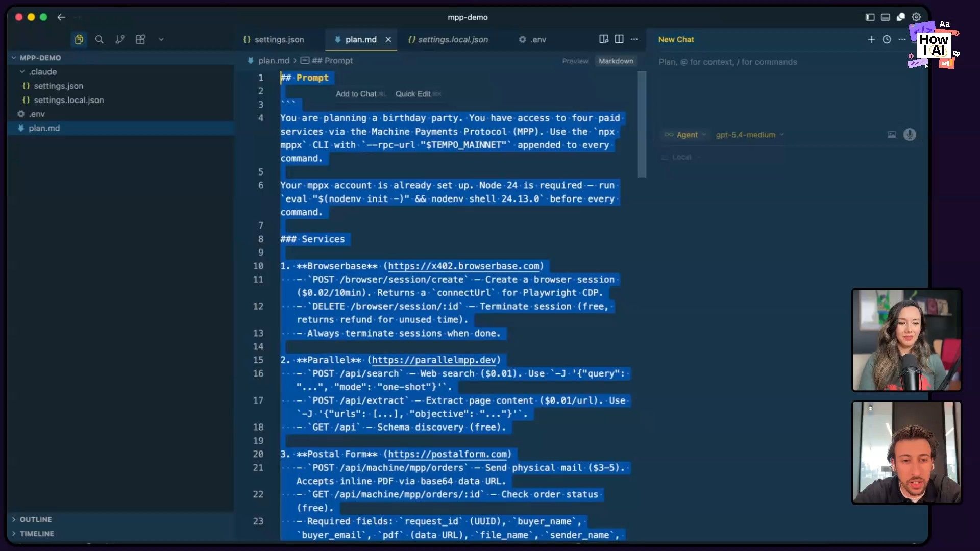Switch to the .env editor tab
Viewport: 980px width, 551px height.
click(532, 39)
